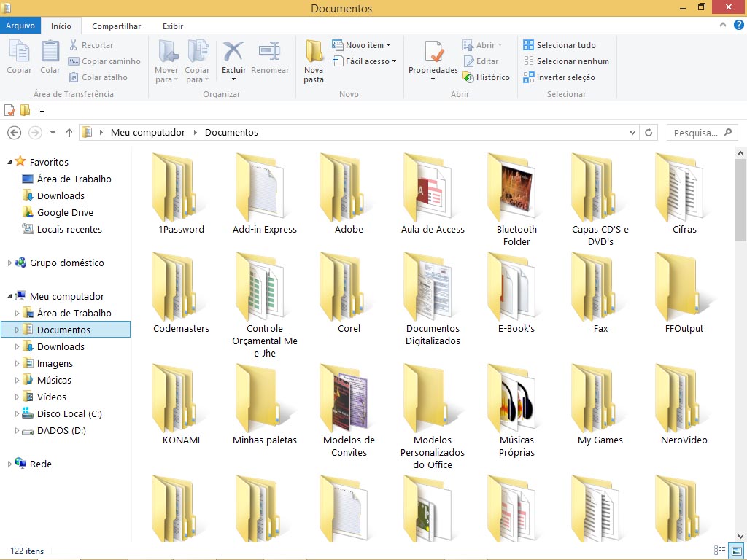This screenshot has height=560, width=747.
Task: Refresh the current folder view
Action: (649, 133)
